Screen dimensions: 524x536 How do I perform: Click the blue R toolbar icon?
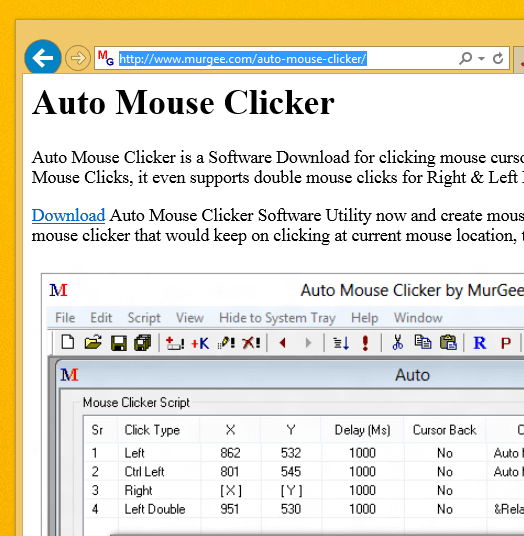pos(480,343)
